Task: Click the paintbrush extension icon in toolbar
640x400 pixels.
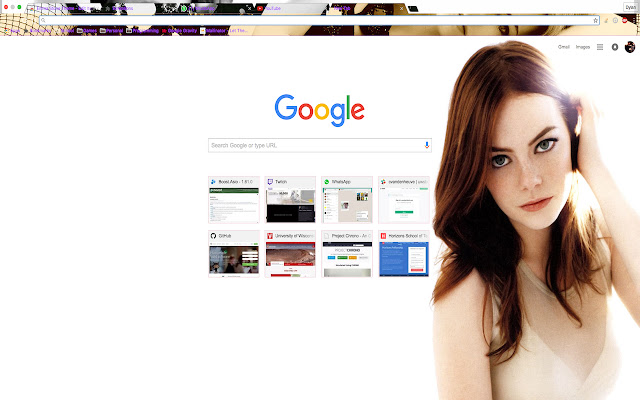Action: pos(606,20)
